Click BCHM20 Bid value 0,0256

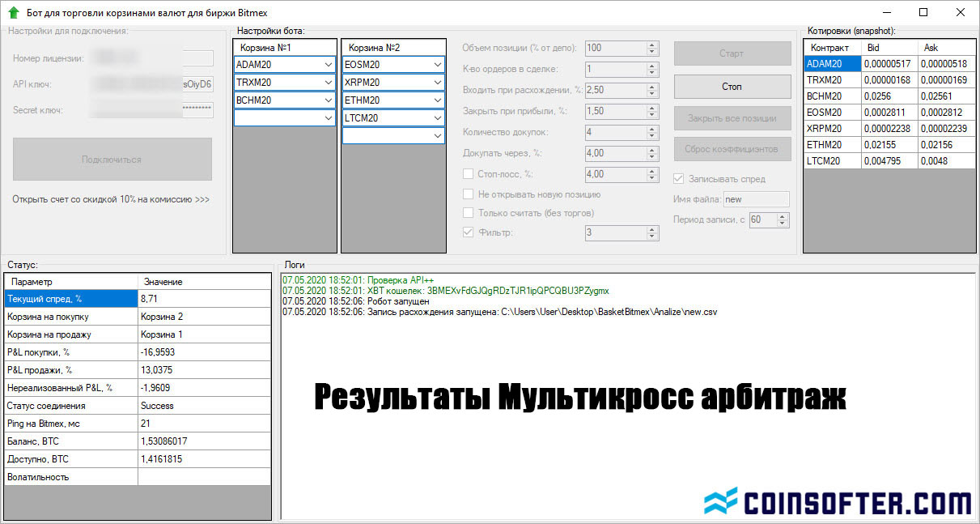pyautogui.click(x=891, y=96)
